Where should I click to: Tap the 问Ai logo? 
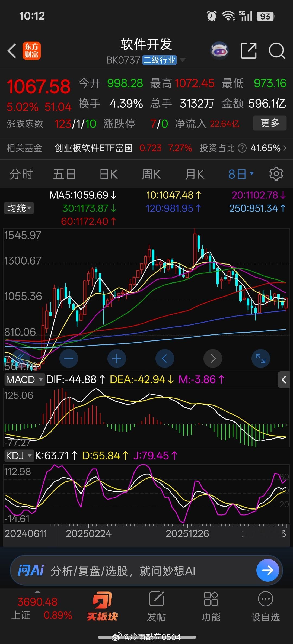(x=31, y=570)
